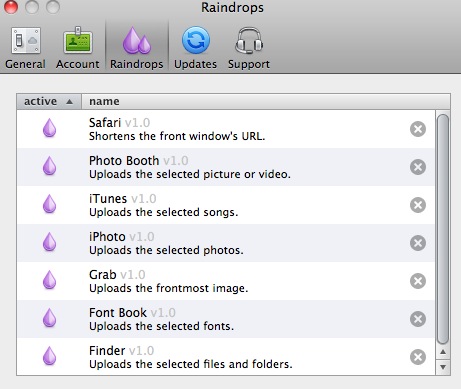This screenshot has width=461, height=389.
Task: Click the scrollbar down arrow
Action: point(443,367)
